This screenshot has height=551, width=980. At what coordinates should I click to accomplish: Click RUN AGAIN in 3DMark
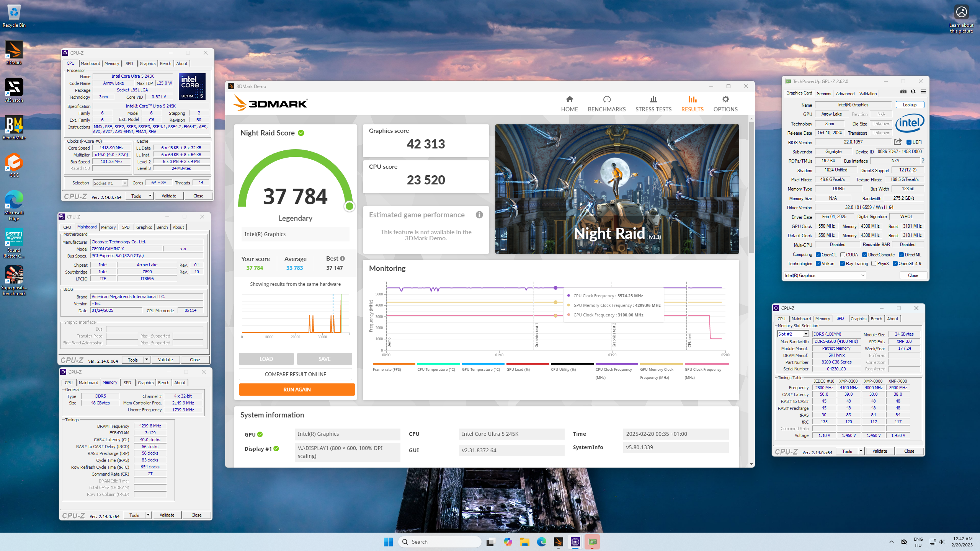pos(297,390)
